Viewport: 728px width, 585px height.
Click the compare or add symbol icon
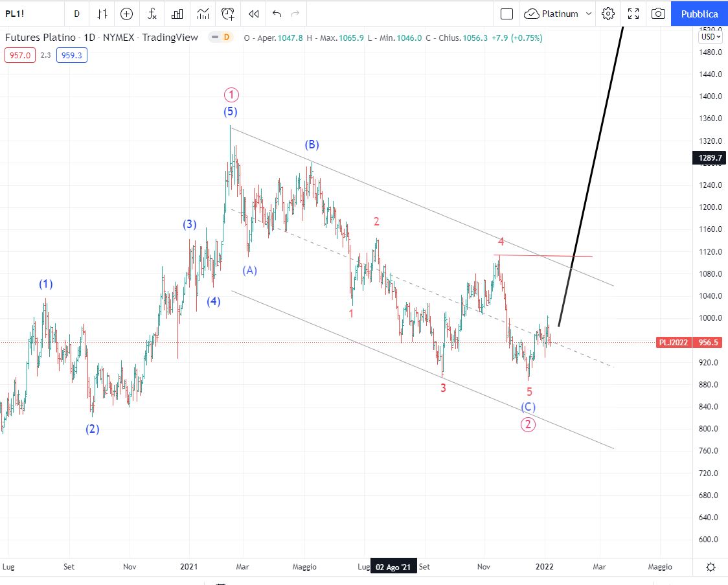tap(126, 14)
